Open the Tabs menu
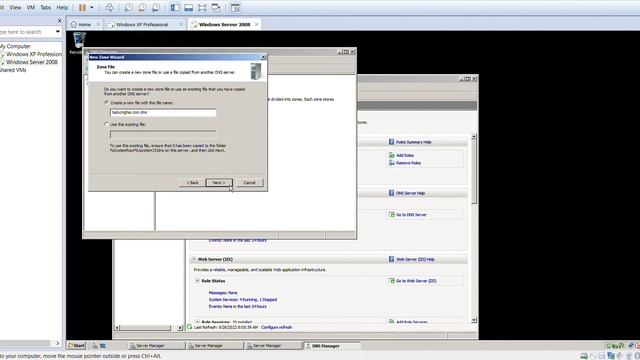 pos(46,7)
